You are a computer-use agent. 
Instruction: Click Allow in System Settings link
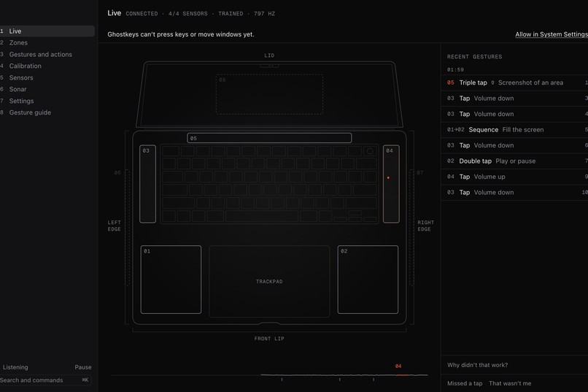pyautogui.click(x=552, y=34)
